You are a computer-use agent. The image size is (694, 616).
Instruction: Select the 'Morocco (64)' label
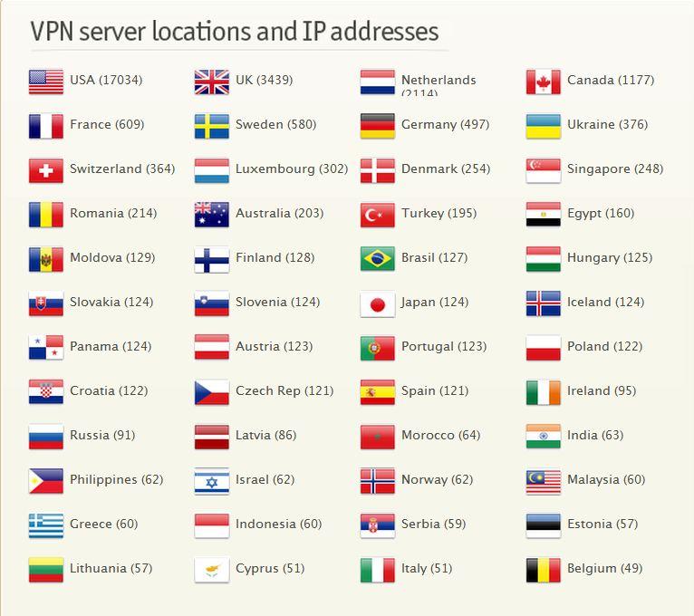click(x=441, y=435)
